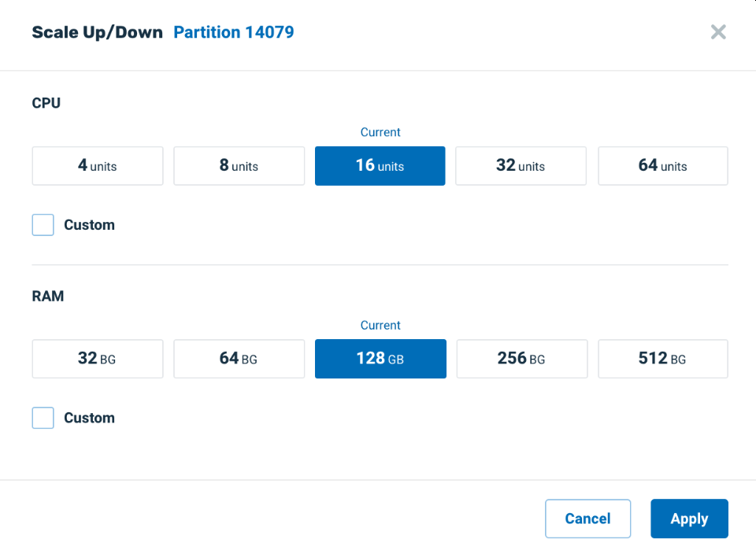Pick 32 units CPU option
756x550 pixels.
[x=521, y=166]
